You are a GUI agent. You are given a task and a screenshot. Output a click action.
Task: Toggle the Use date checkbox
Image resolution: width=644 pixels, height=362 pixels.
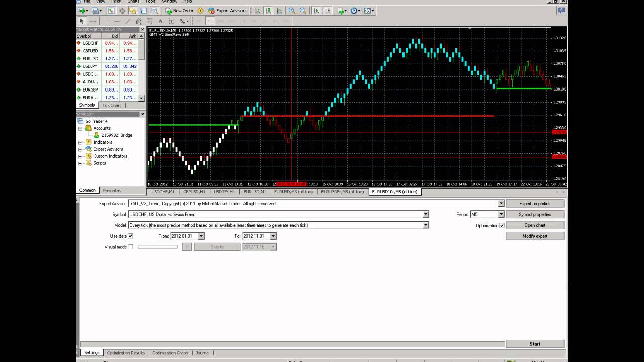(130, 236)
